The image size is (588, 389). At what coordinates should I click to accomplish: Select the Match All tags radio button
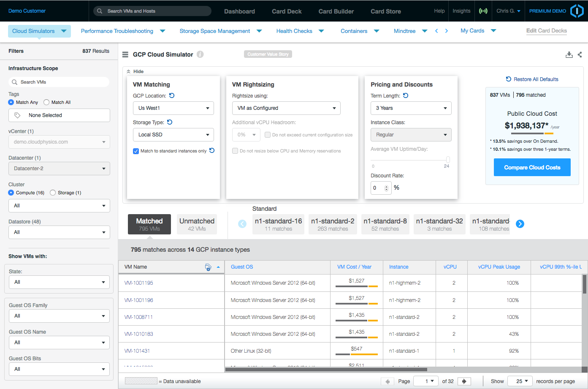click(x=46, y=102)
